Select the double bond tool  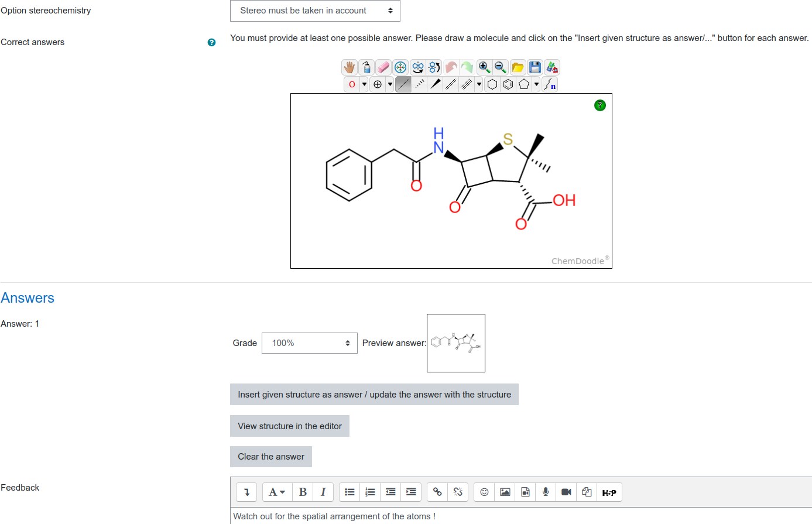[x=451, y=84]
